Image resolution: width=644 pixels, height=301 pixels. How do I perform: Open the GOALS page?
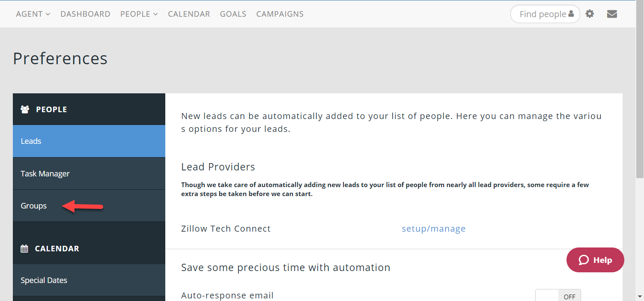233,14
